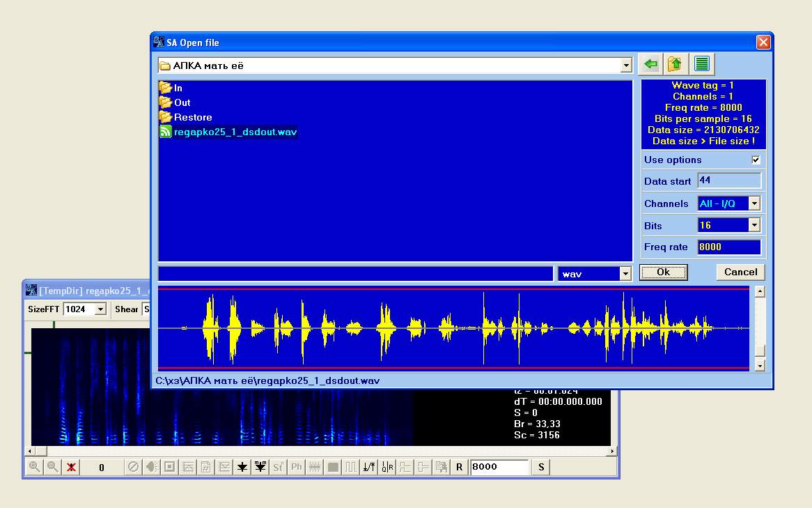Click the file name input box
Screen dimensions: 812x508
click(x=355, y=274)
